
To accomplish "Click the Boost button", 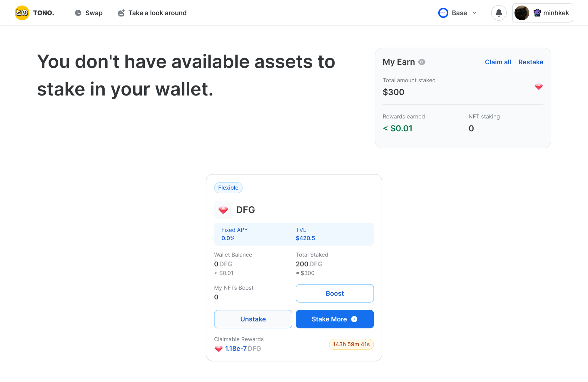I will coord(335,293).
